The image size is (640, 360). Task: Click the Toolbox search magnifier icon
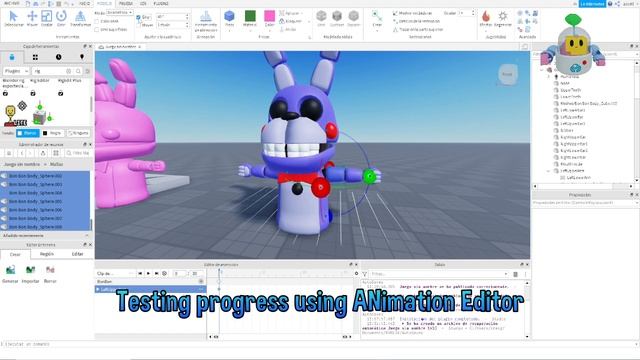click(x=78, y=71)
